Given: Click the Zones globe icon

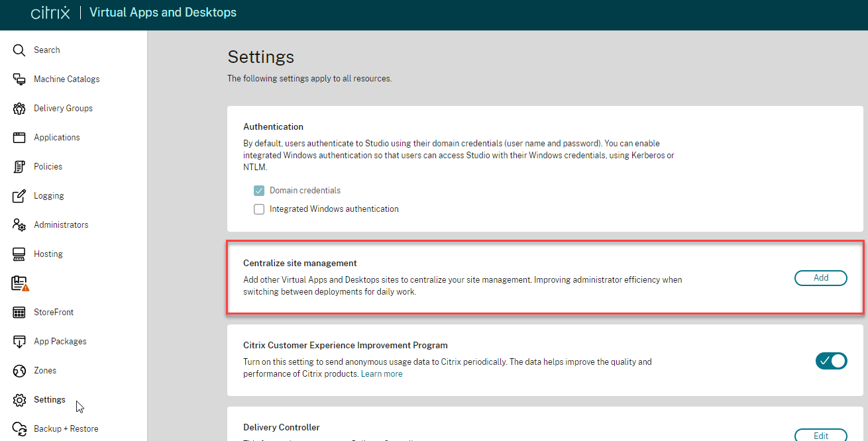Looking at the screenshot, I should (x=19, y=371).
